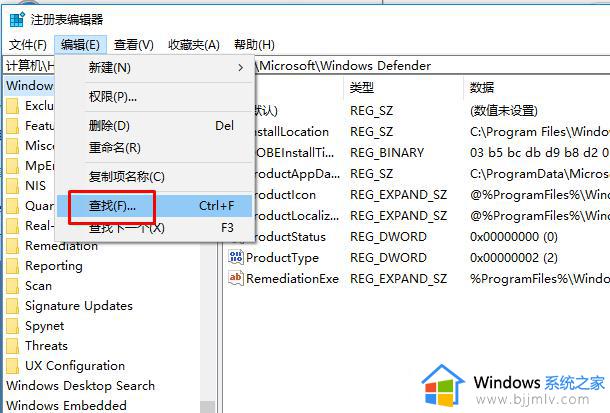The height and width of the screenshot is (413, 610).
Task: Click the Misc... folder icon
Action: coord(12,146)
